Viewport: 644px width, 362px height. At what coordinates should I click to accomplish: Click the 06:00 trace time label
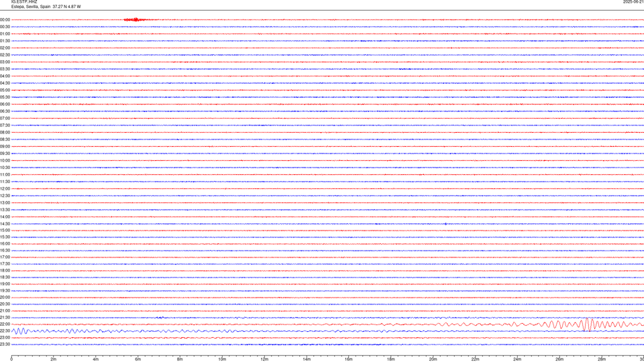pyautogui.click(x=5, y=105)
